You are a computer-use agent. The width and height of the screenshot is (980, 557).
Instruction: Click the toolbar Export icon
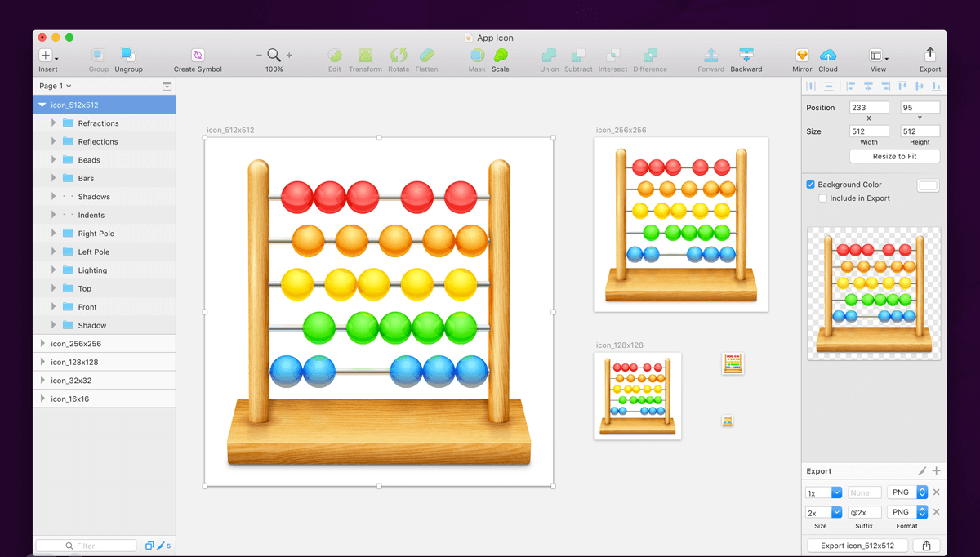930,54
